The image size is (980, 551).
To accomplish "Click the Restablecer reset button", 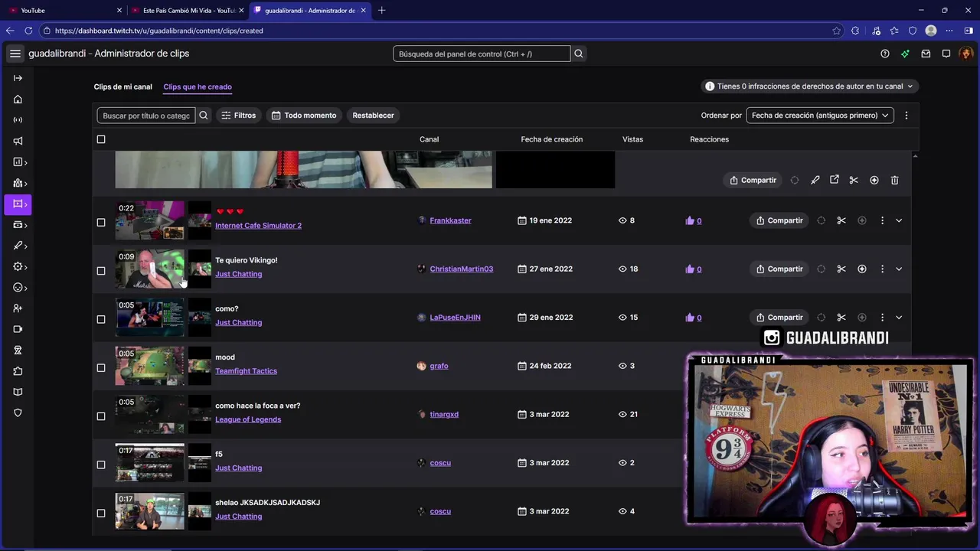I will [374, 116].
